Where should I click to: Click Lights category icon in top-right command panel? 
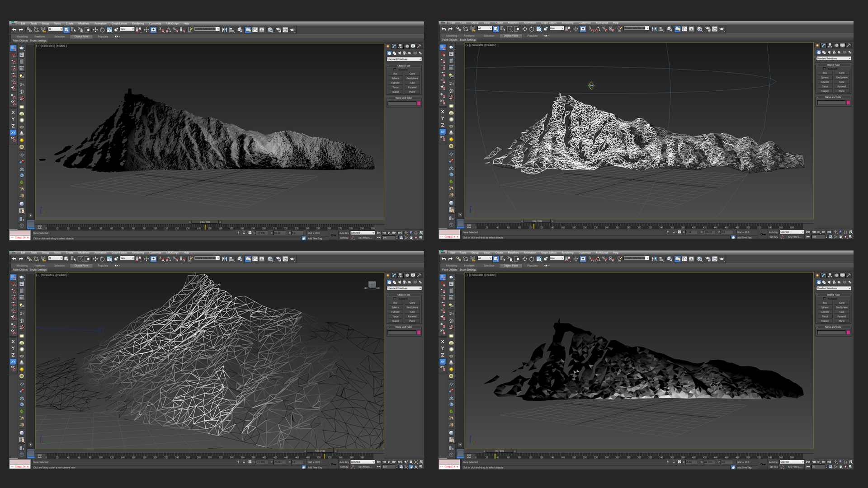(829, 52)
